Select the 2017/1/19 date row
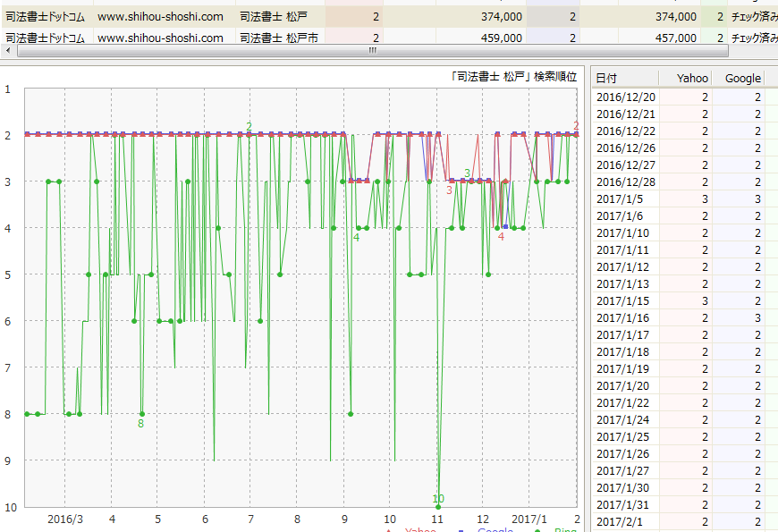This screenshot has height=532, width=778. pyautogui.click(x=685, y=368)
